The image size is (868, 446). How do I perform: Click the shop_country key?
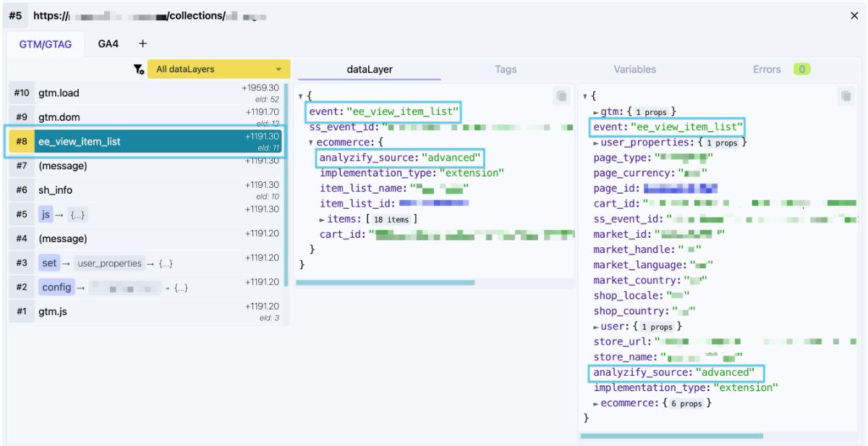630,311
